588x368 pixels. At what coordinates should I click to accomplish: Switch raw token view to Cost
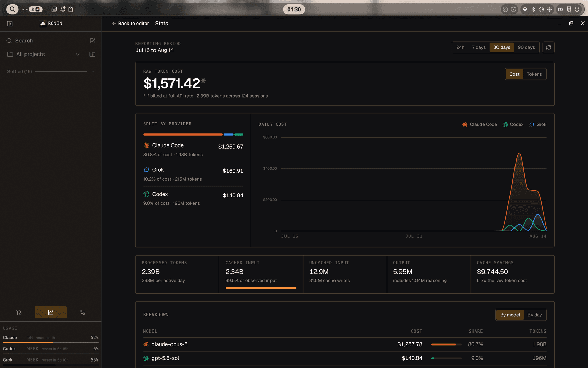tap(514, 74)
